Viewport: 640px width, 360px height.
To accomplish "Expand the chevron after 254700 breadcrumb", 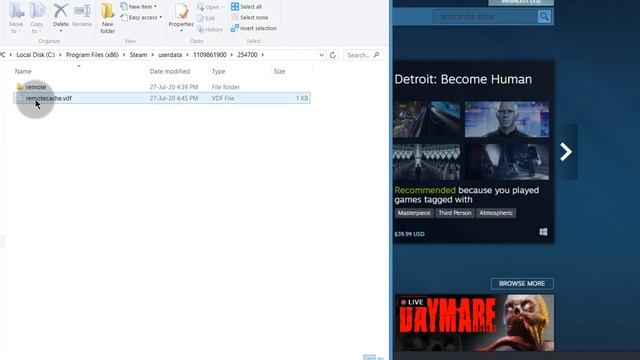I will coord(263,55).
